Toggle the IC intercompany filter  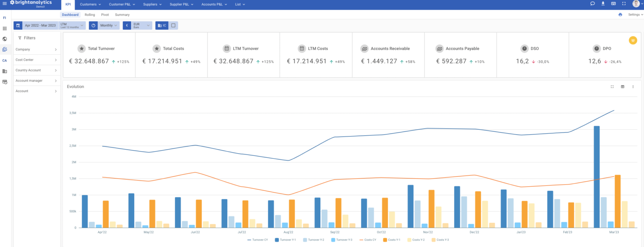(161, 25)
